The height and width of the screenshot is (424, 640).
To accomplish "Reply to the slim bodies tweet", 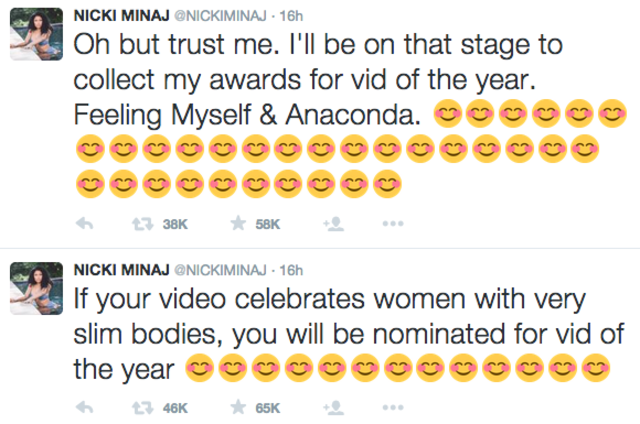I will (86, 407).
